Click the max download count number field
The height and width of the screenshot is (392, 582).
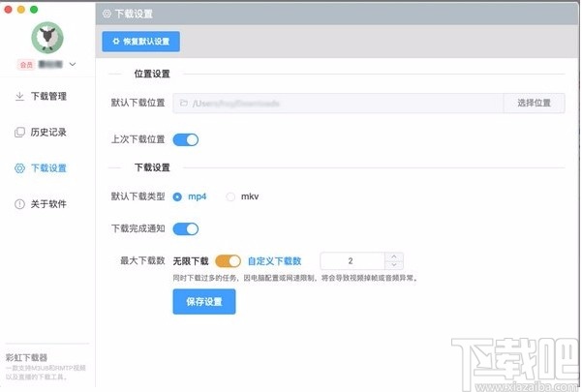(x=352, y=261)
